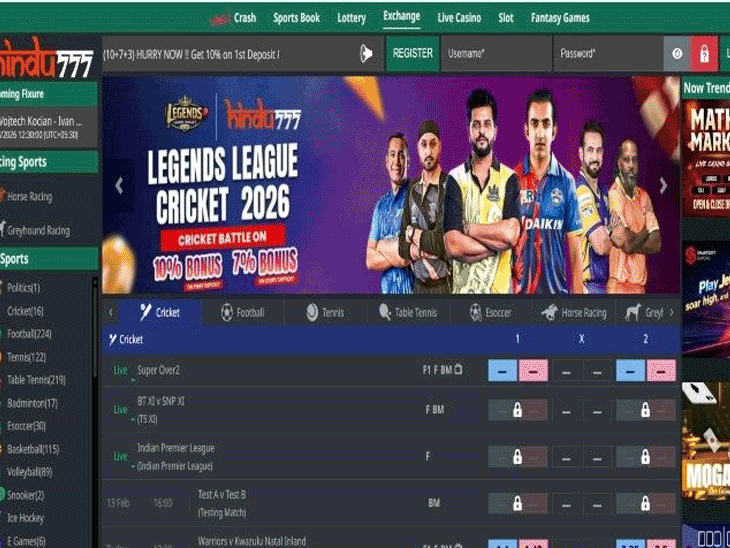This screenshot has height=548, width=730.
Task: Open Horse Racing in left sidebar
Action: tap(29, 196)
